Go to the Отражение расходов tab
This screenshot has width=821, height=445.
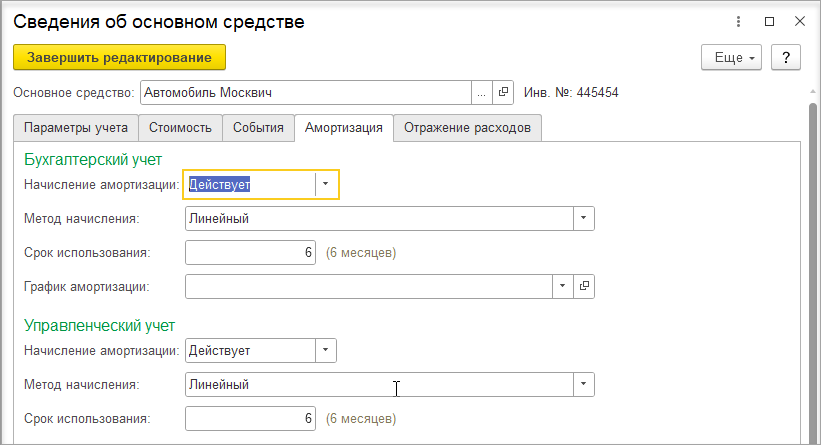(x=467, y=128)
